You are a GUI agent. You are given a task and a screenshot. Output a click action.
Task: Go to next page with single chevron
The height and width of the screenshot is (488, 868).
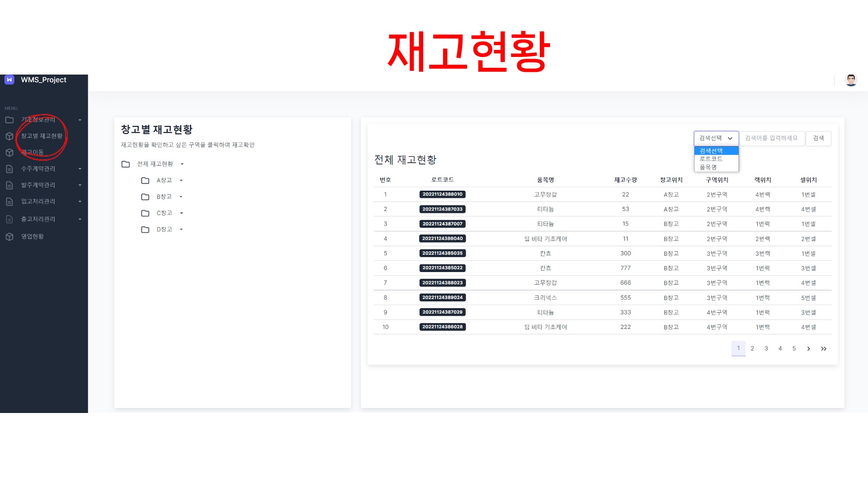[808, 349]
